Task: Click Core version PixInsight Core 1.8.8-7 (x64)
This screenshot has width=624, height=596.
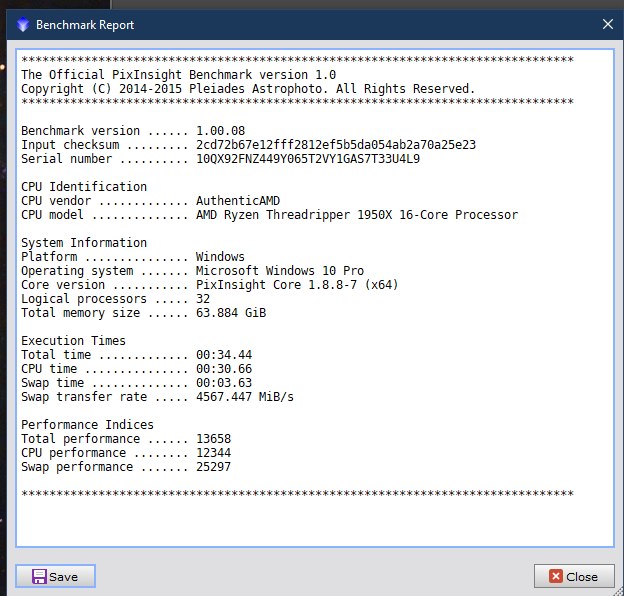Action: (297, 285)
